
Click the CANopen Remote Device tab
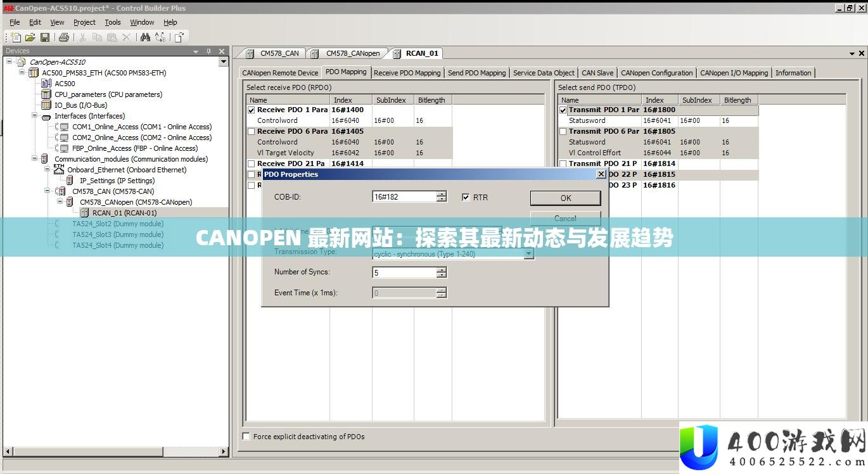click(280, 73)
